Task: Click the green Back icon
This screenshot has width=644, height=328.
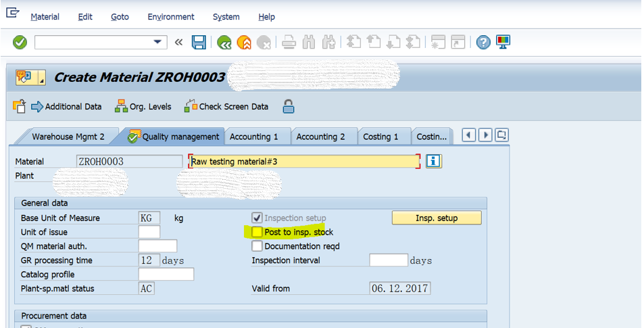Action: (224, 43)
